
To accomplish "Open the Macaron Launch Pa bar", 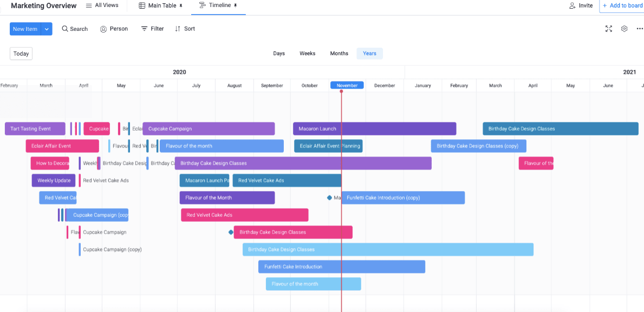I will [204, 180].
